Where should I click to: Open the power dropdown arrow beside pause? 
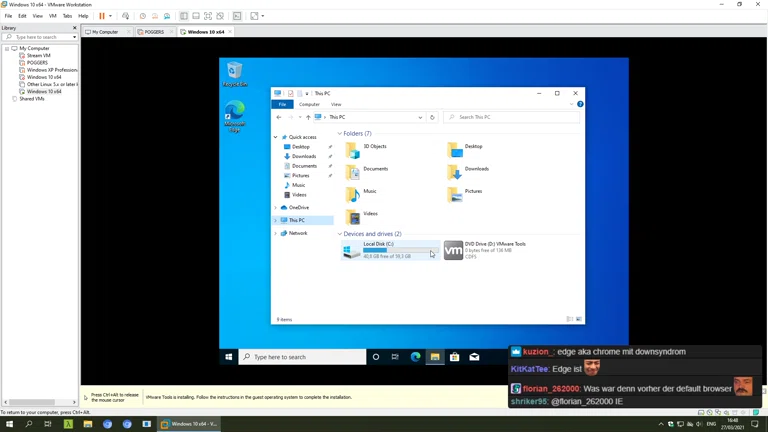[110, 16]
